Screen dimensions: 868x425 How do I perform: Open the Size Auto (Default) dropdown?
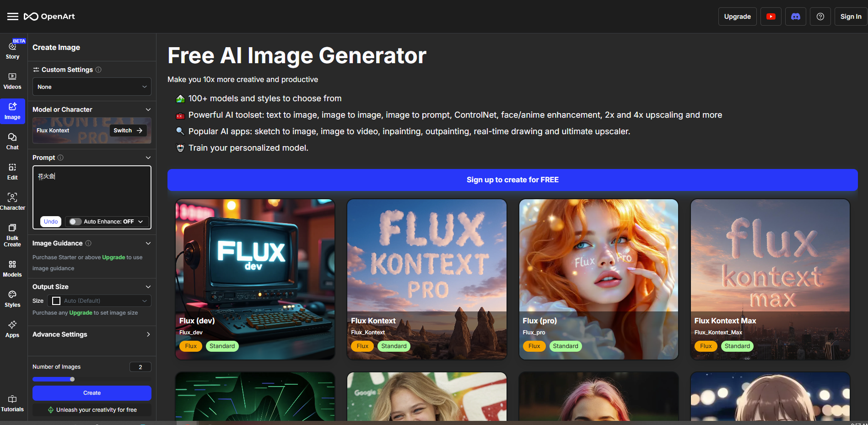pyautogui.click(x=99, y=301)
